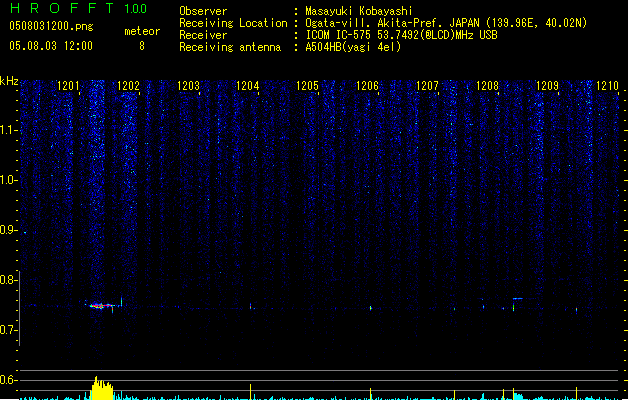Click the 1208 time marker
Viewport: 629px width, 400px height.
(x=487, y=85)
